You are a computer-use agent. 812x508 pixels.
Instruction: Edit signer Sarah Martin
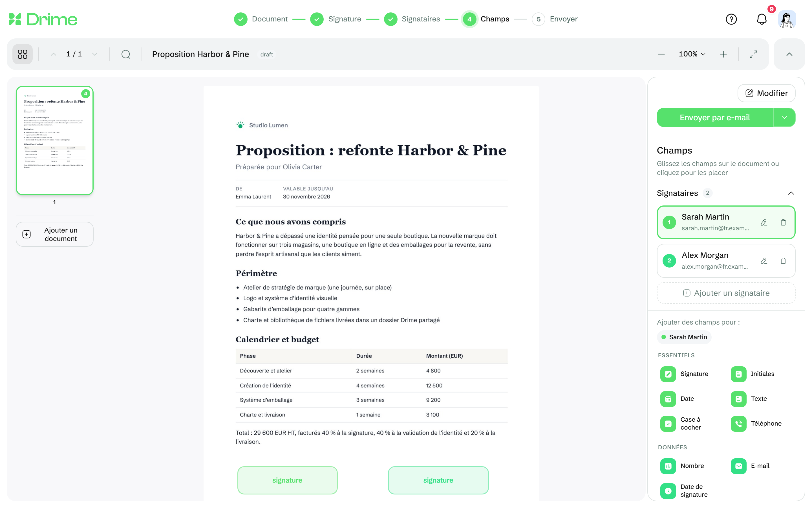764,222
